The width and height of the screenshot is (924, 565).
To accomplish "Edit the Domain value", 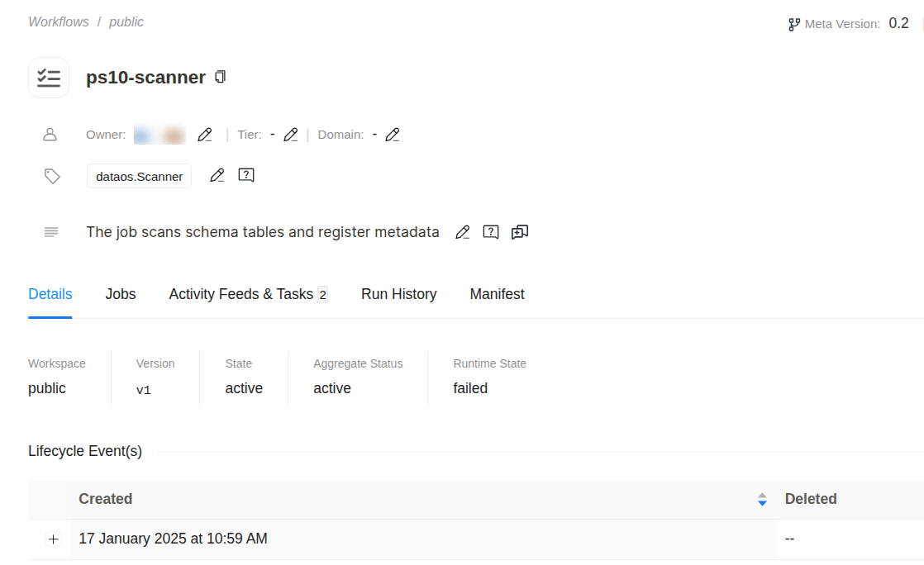I will click(x=393, y=135).
